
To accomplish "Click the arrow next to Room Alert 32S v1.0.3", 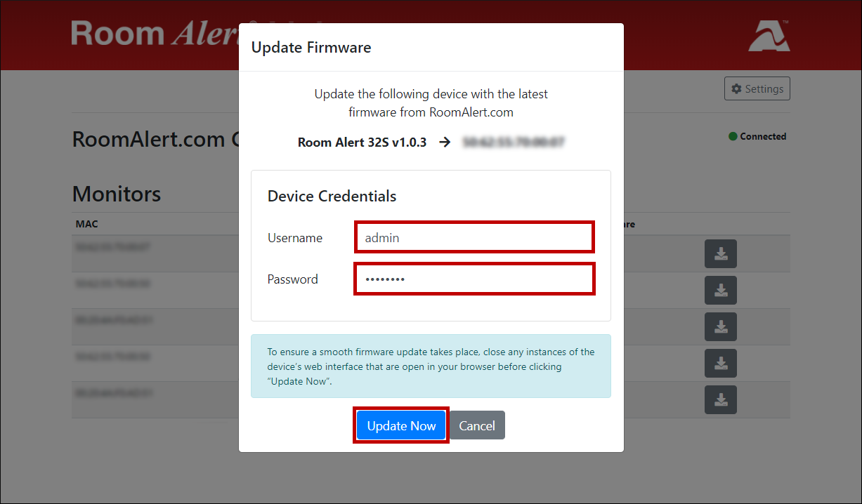I will pyautogui.click(x=445, y=142).
